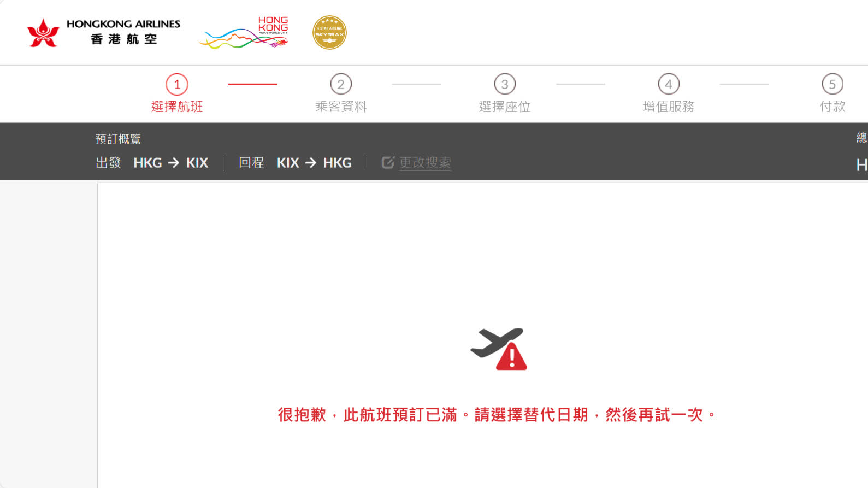Select the 選擇座位 step label
The width and height of the screenshot is (868, 488).
[x=505, y=107]
